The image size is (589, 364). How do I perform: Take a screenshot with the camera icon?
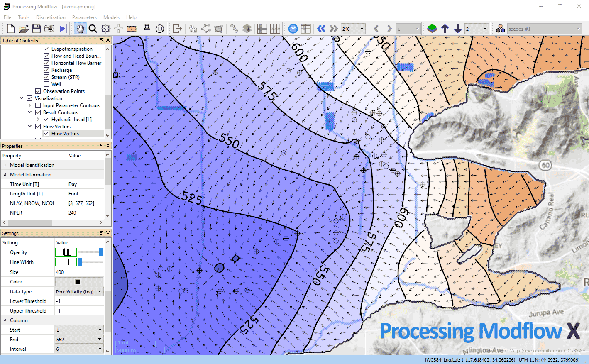click(x=49, y=29)
